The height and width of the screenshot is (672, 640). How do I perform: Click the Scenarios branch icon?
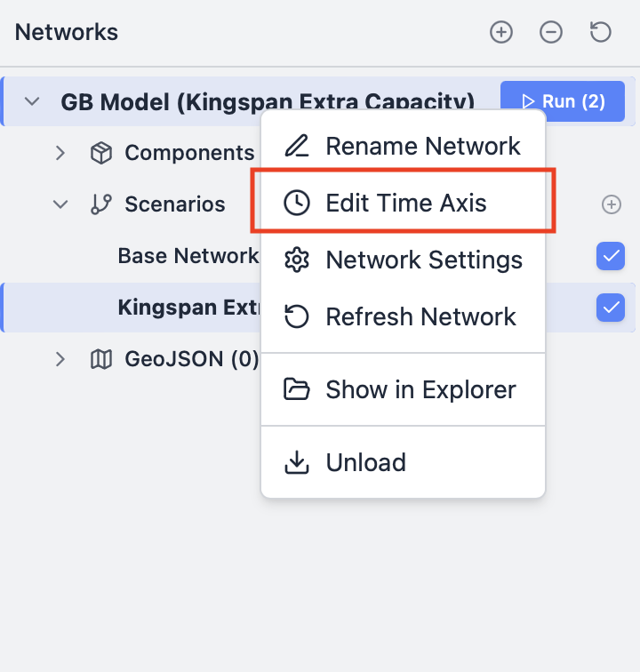pos(101,204)
